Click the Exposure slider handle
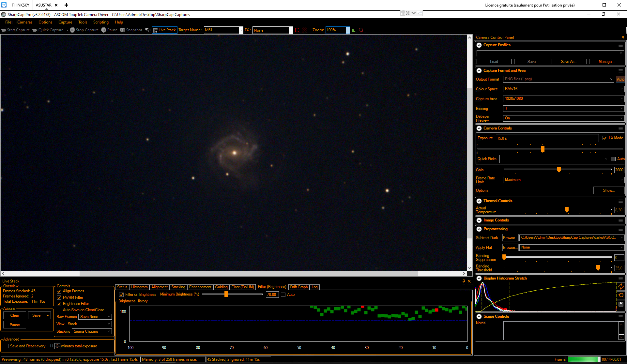 [x=543, y=149]
